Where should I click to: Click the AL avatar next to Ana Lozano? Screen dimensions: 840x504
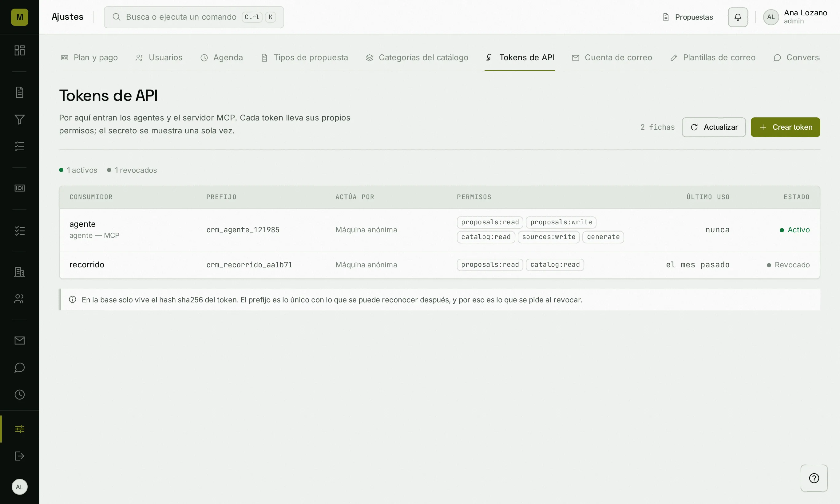click(x=771, y=17)
